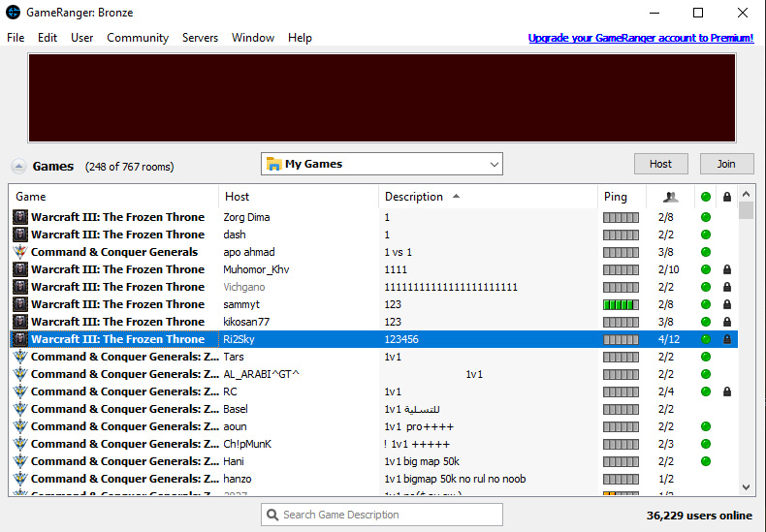Click the Join button

coord(726,164)
